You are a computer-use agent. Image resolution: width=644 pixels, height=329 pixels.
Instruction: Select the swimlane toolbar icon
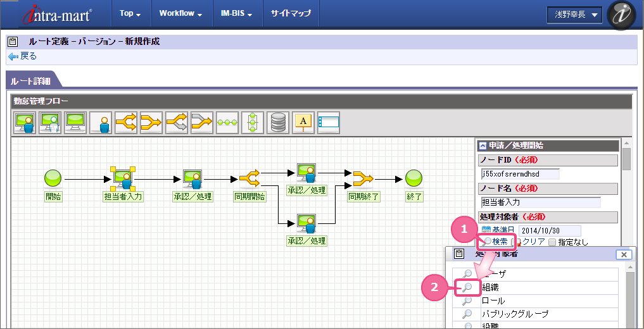329,123
